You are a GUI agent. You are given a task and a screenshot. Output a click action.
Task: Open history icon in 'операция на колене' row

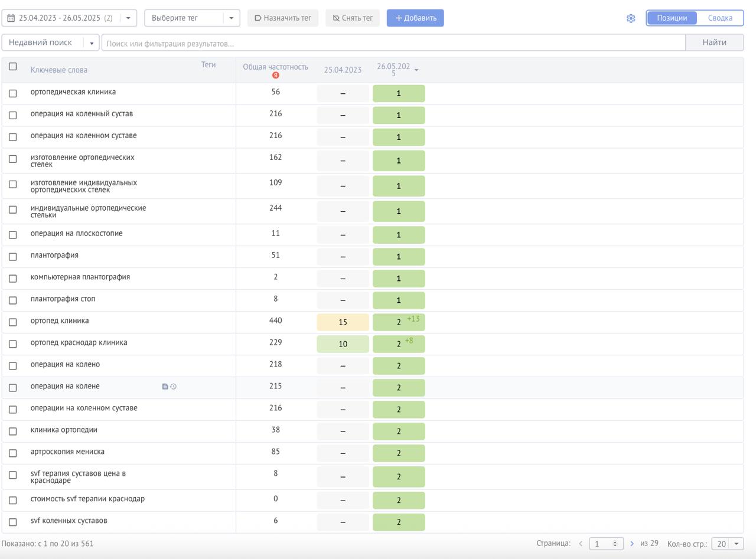[173, 387]
